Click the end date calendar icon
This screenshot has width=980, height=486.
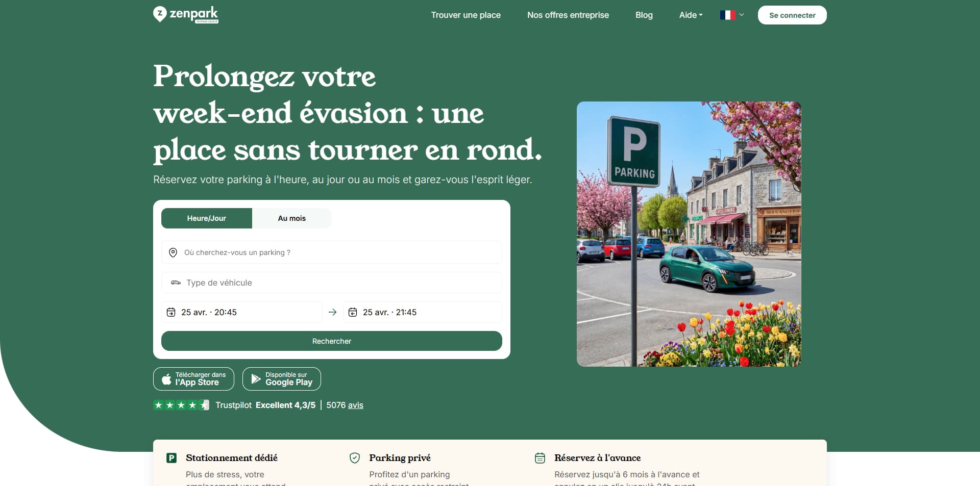click(353, 312)
